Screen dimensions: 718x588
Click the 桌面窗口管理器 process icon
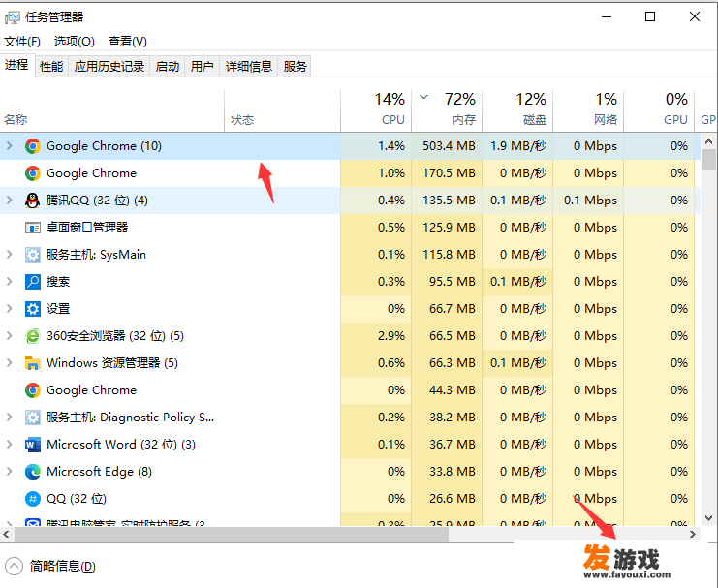pos(33,228)
